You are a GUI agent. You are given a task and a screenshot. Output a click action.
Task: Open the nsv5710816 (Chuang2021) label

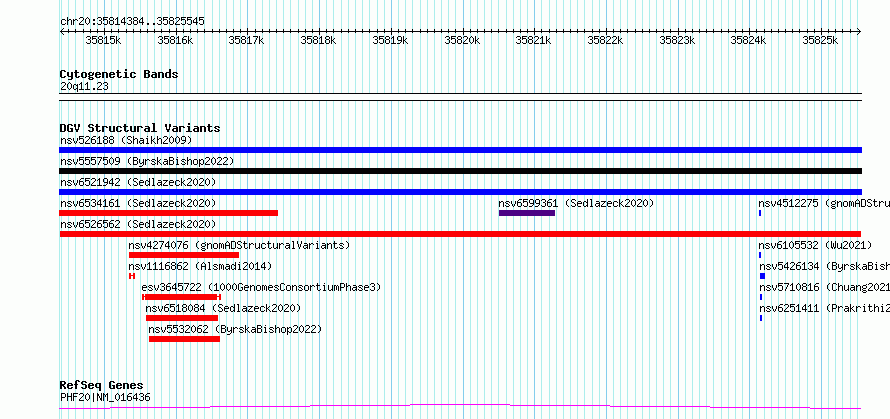point(824,287)
